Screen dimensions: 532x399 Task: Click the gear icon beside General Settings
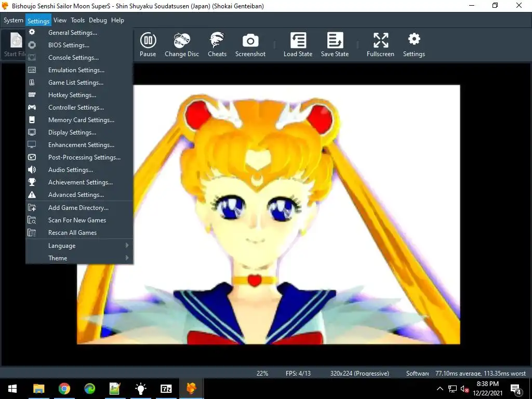pos(32,32)
